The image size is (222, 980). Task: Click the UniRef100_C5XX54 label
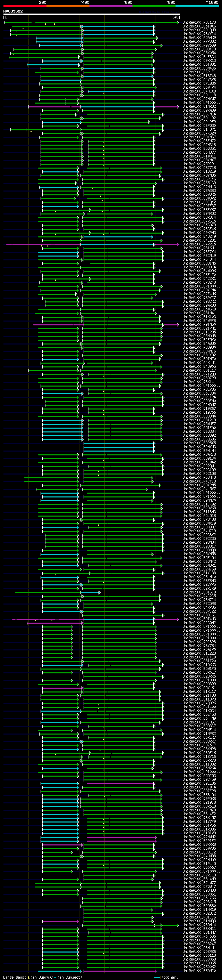pos(199,53)
